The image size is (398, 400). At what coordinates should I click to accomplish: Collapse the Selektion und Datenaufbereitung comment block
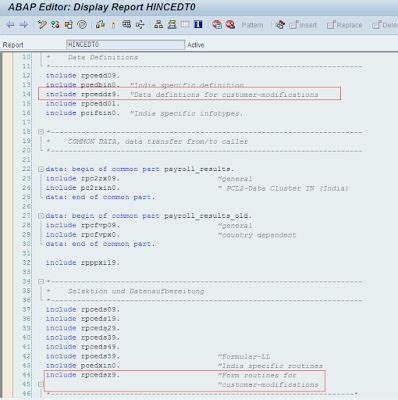[41, 282]
